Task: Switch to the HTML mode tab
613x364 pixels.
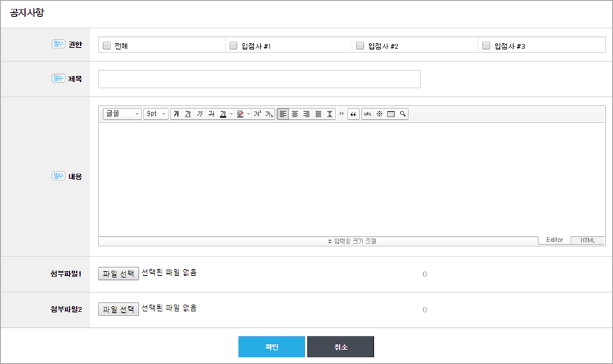Action: [x=587, y=241]
